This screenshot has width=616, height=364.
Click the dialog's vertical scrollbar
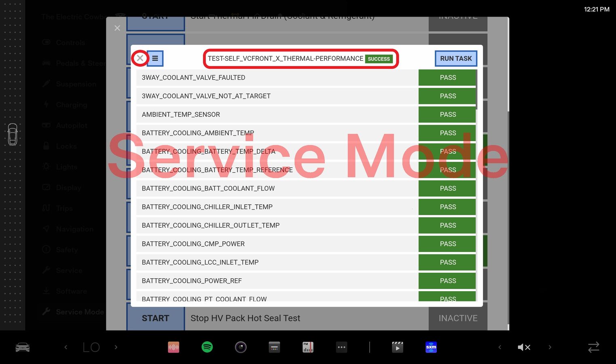tap(476, 90)
